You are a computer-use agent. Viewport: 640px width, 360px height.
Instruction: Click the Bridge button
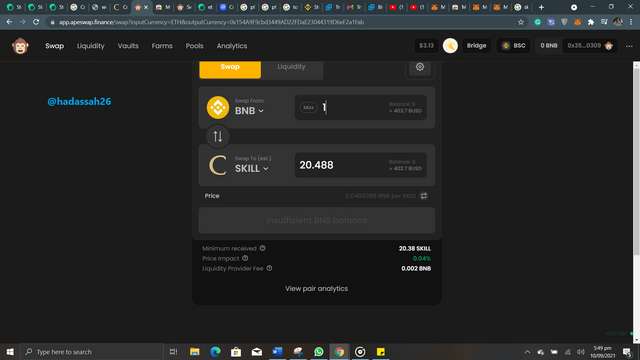point(476,46)
